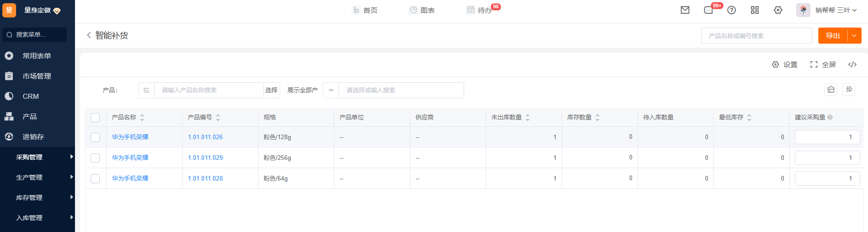The width and height of the screenshot is (868, 232).
Task: Open product link 1.01.011.029
Action: point(205,158)
